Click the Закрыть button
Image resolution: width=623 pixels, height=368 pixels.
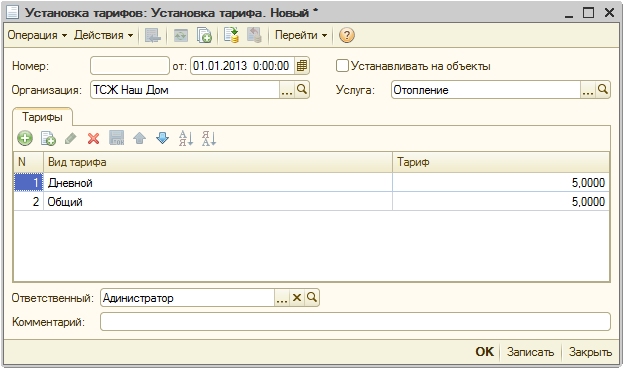tap(590, 352)
